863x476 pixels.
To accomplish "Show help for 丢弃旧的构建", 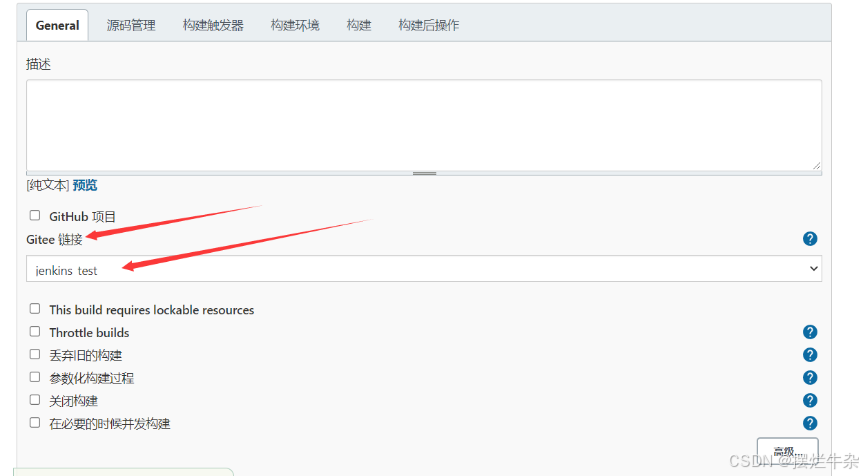I will [810, 355].
